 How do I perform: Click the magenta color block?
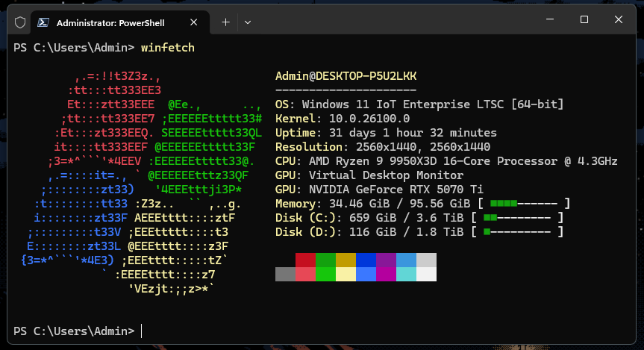(386, 275)
